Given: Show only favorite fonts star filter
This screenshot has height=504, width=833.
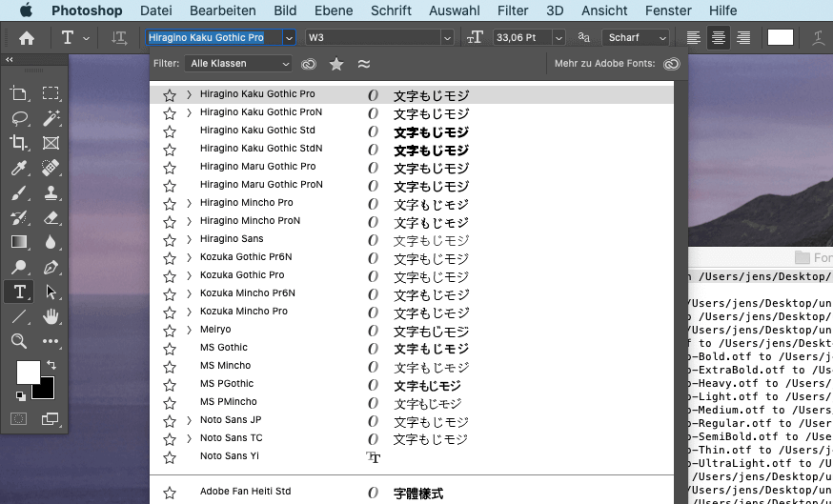Looking at the screenshot, I should tap(336, 64).
